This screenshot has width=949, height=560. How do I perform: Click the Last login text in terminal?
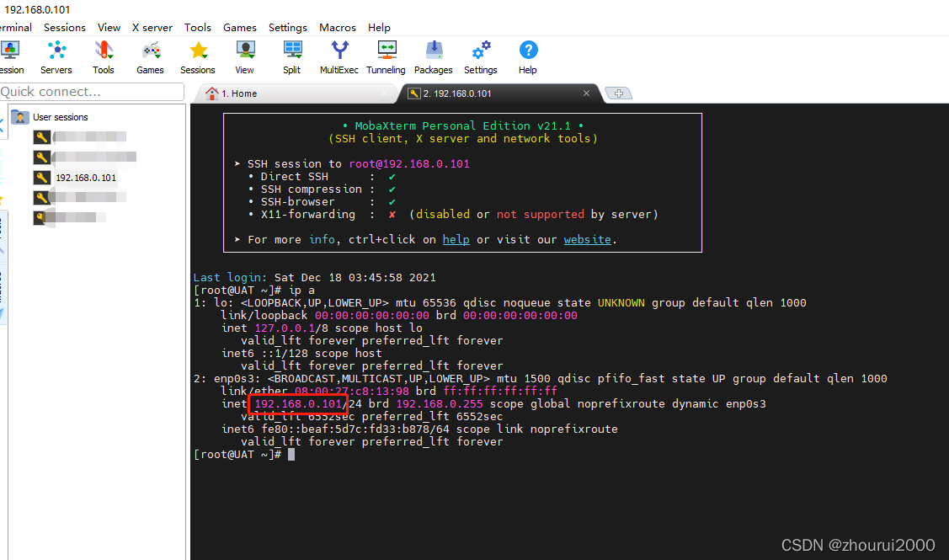[230, 277]
